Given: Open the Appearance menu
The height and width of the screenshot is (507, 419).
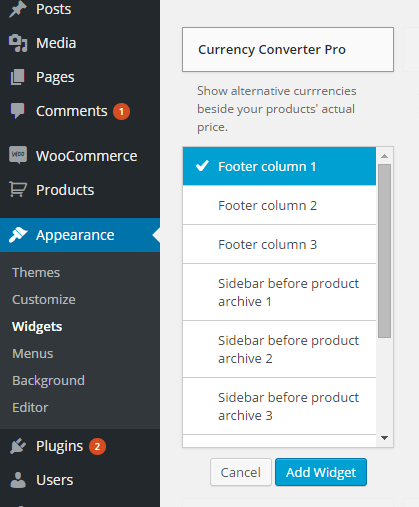Looking at the screenshot, I should coord(80,235).
